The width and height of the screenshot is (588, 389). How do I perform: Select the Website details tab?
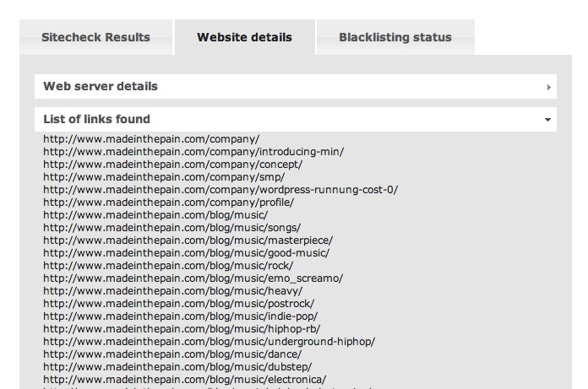pos(244,37)
